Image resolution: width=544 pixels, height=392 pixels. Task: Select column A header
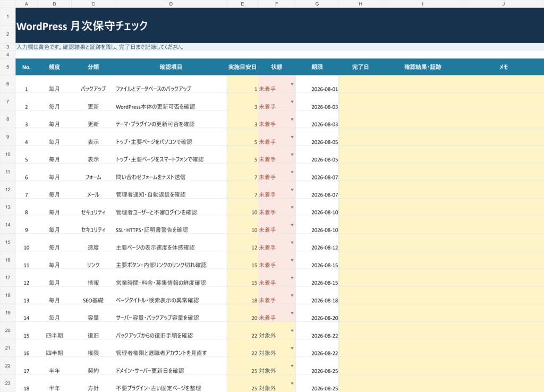27,4
